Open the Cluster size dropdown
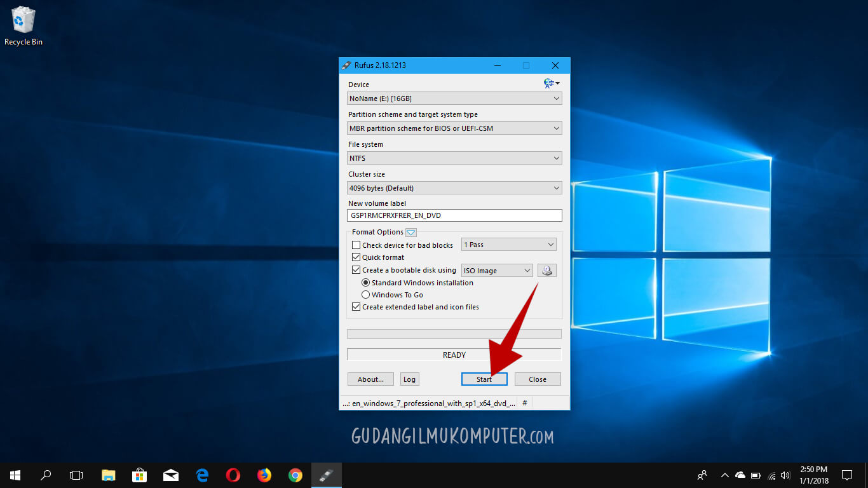This screenshot has width=868, height=488. tap(455, 188)
